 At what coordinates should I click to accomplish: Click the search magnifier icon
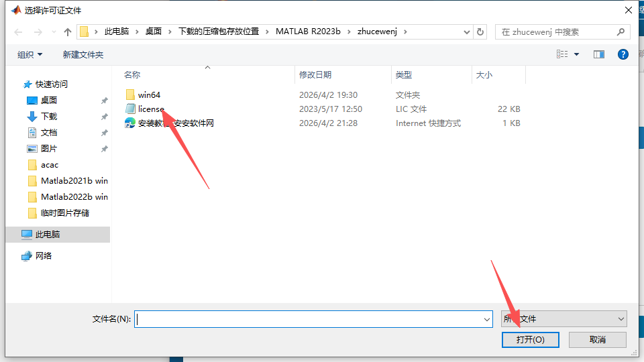click(x=621, y=32)
